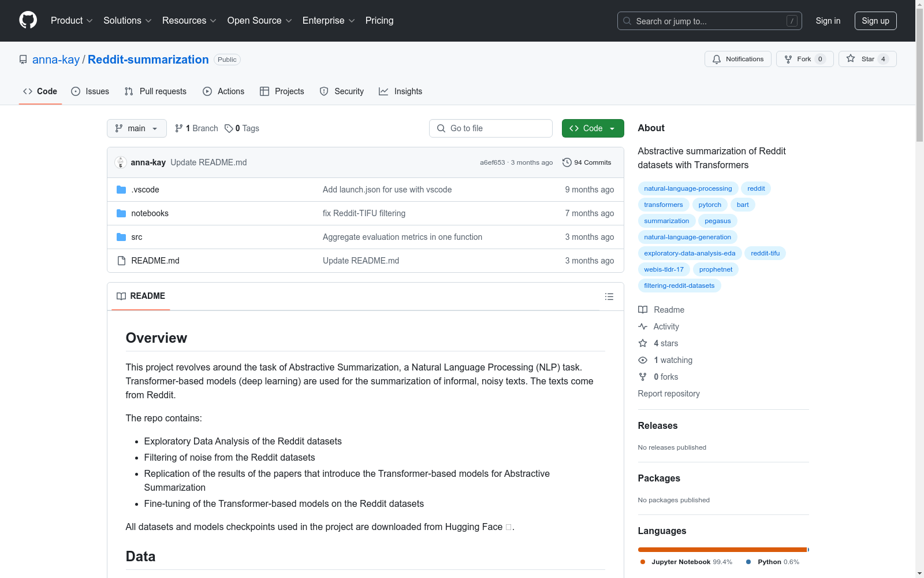Image resolution: width=924 pixels, height=578 pixels.
Task: Click the Activity pulse icon
Action: coord(643,327)
